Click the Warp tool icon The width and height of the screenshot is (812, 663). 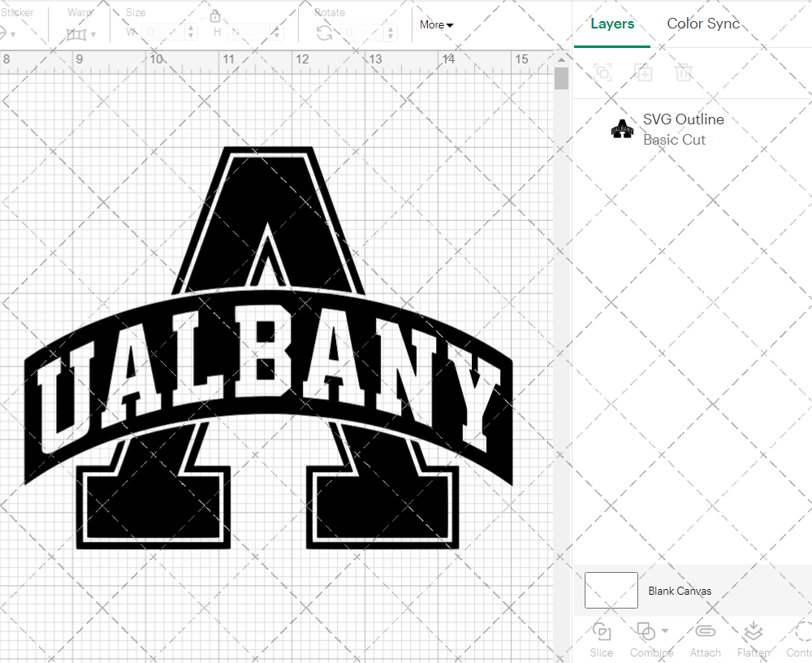77,33
